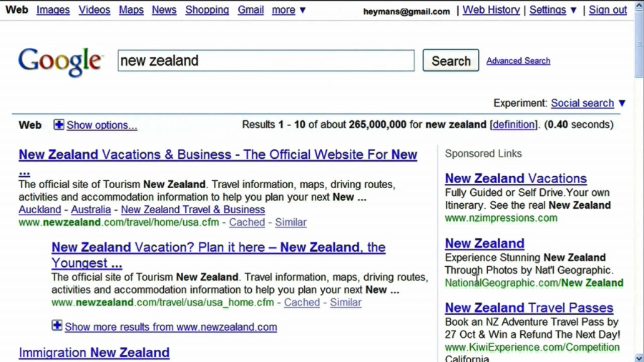
Task: Open Immigration New Zealand result
Action: (94, 353)
